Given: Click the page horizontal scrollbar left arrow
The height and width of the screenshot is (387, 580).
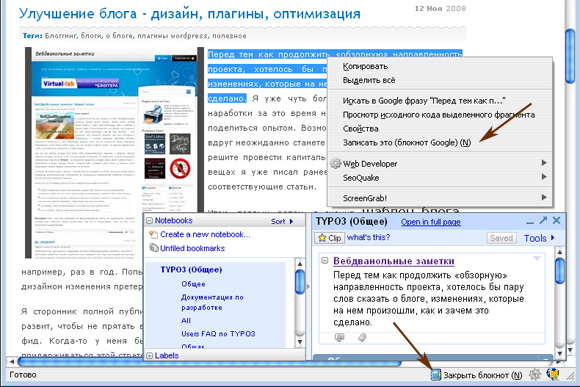Looking at the screenshot, I should 12,361.
